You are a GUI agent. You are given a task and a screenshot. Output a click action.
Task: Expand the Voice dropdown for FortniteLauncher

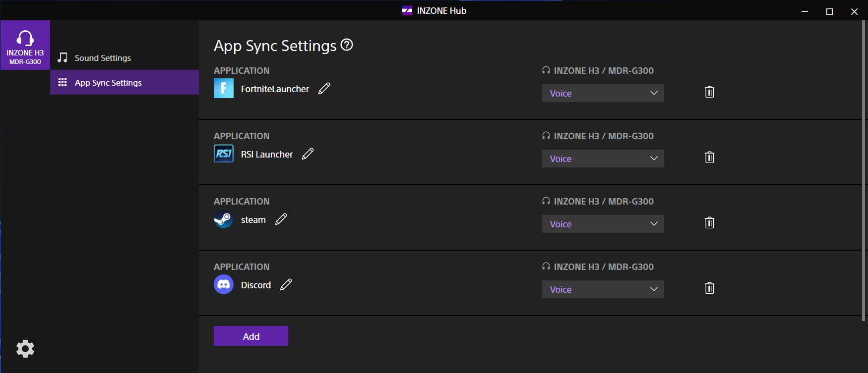[x=603, y=93]
